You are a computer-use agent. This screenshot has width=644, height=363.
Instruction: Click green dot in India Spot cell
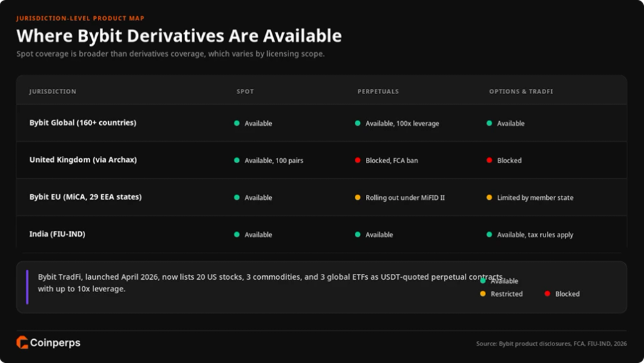click(x=236, y=234)
